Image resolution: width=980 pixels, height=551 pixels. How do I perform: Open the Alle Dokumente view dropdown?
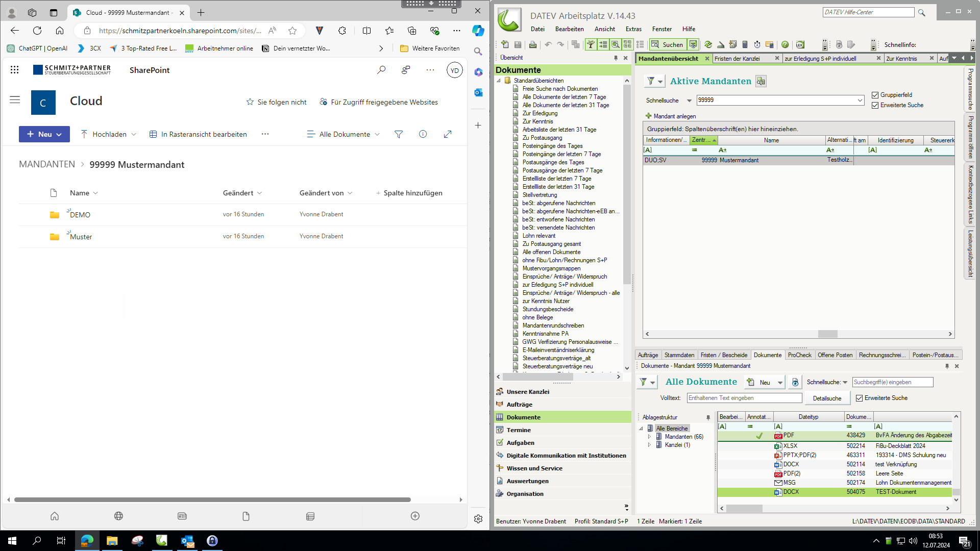tap(344, 134)
